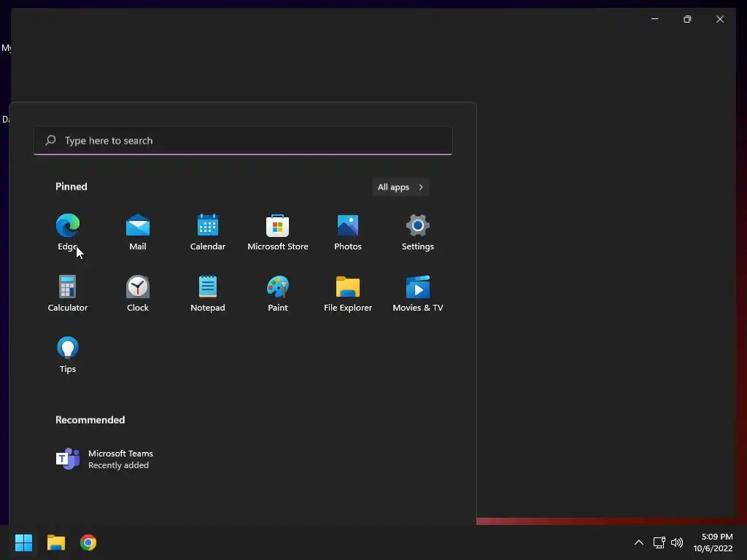Launch the Photos app
This screenshot has height=560, width=747.
pyautogui.click(x=348, y=233)
